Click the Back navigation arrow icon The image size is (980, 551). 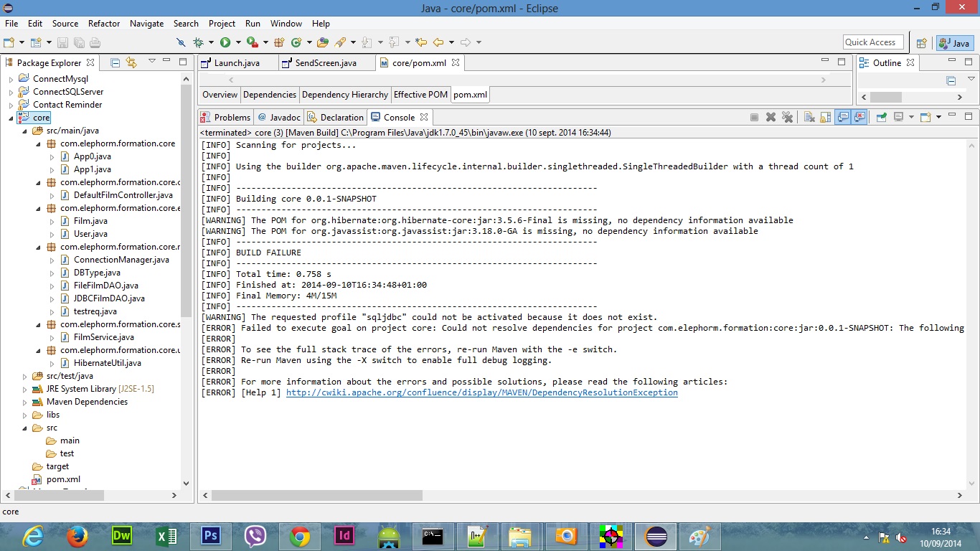(438, 42)
